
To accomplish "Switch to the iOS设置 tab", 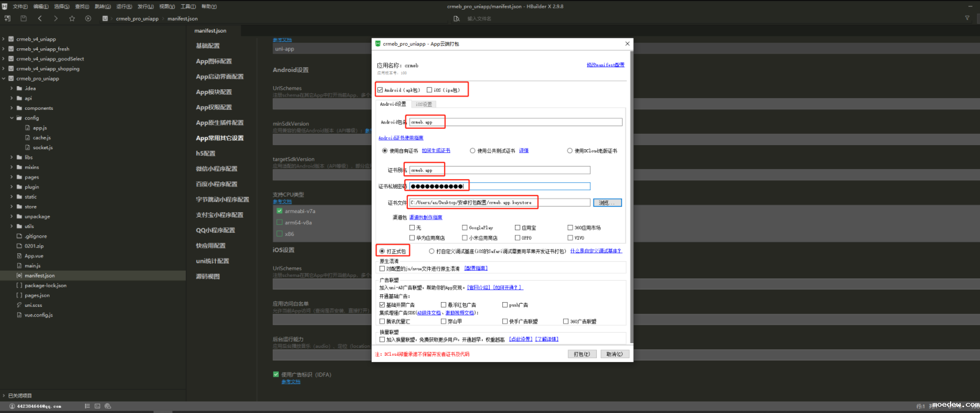I will tap(424, 104).
